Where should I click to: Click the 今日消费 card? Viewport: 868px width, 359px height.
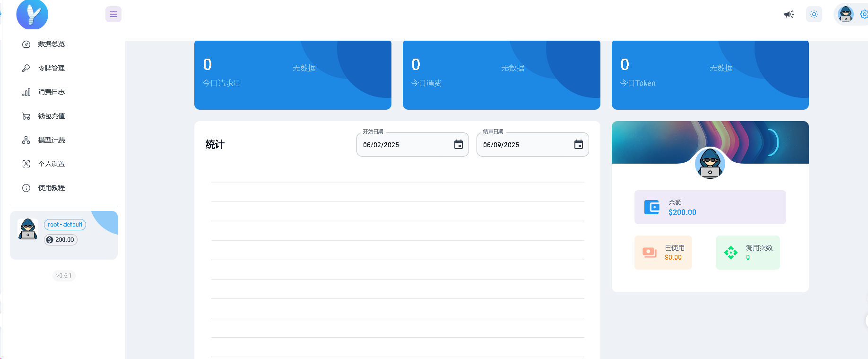point(502,75)
